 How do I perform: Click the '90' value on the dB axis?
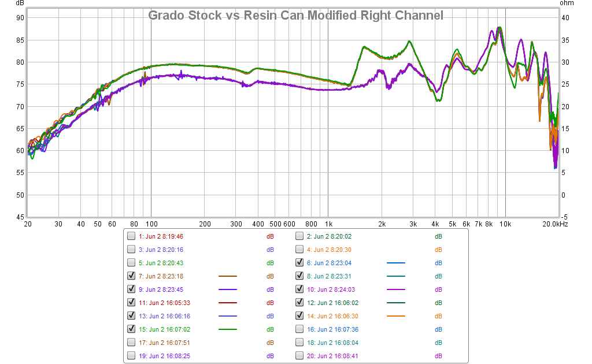click(20, 18)
